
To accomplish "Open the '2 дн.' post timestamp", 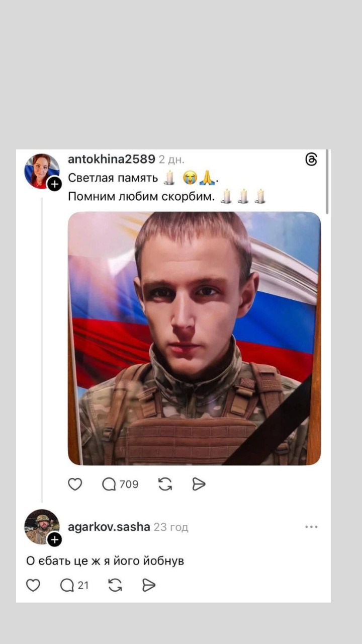I will click(171, 160).
